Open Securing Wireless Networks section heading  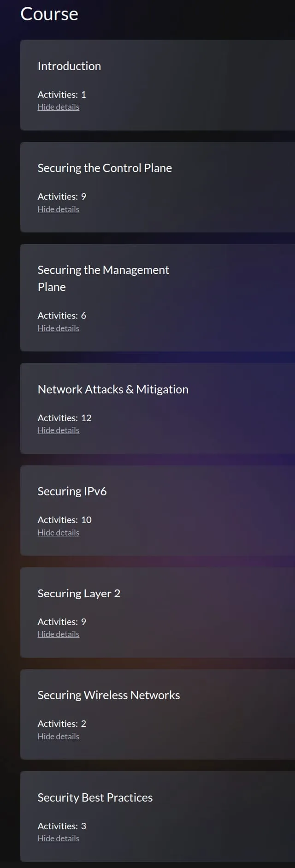(109, 695)
